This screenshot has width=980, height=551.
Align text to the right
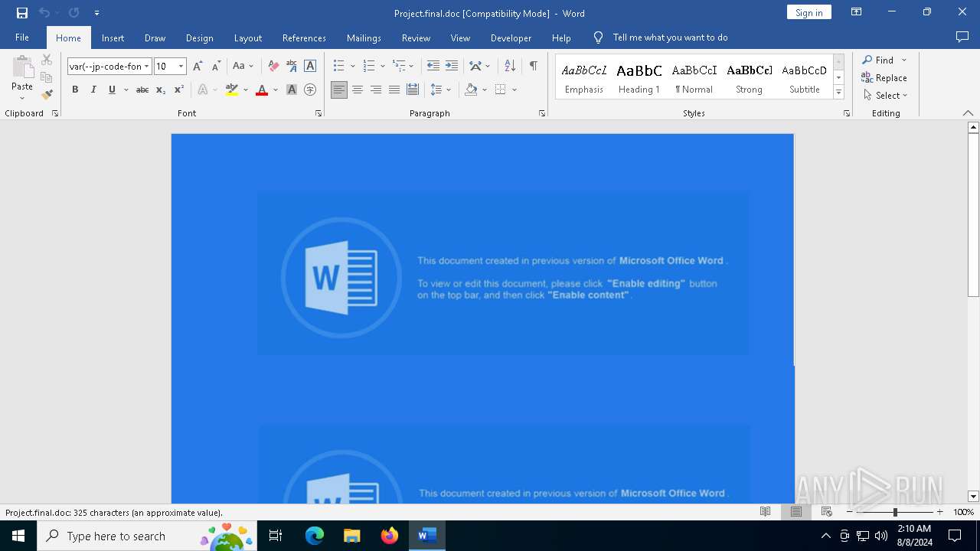tap(376, 90)
